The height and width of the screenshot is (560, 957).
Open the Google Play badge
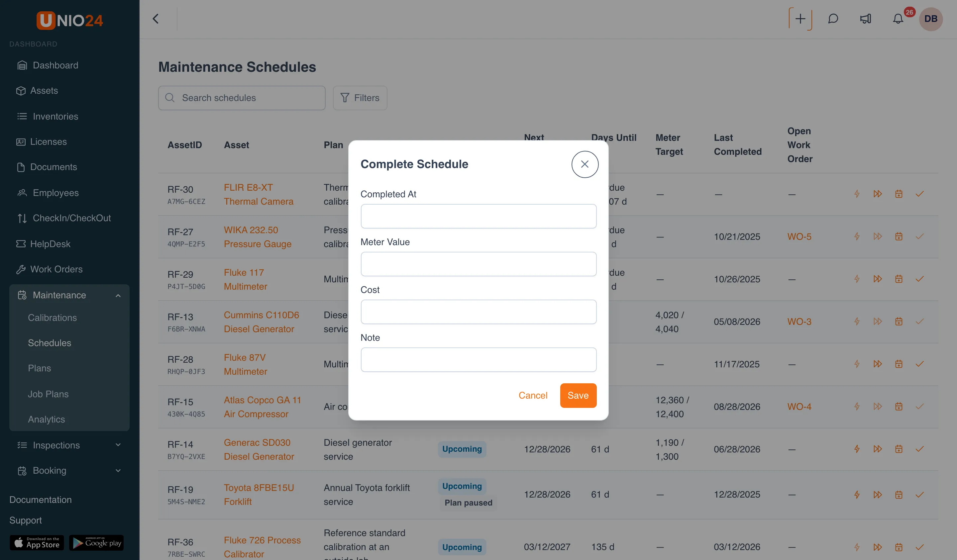(x=96, y=543)
